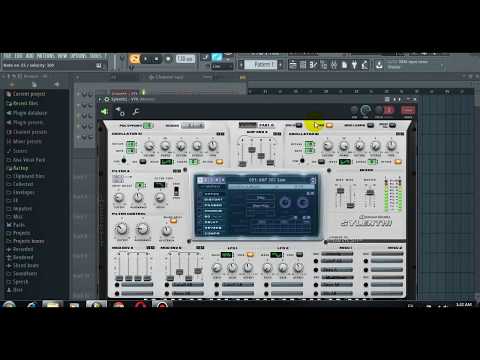
Task: Expand the Backup folder
Action: coord(17,168)
